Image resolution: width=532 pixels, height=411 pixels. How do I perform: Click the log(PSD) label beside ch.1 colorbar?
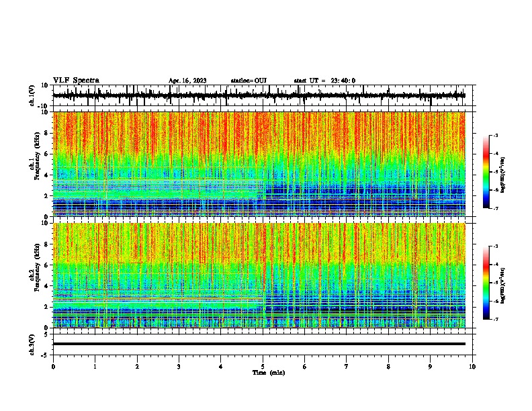(x=502, y=175)
